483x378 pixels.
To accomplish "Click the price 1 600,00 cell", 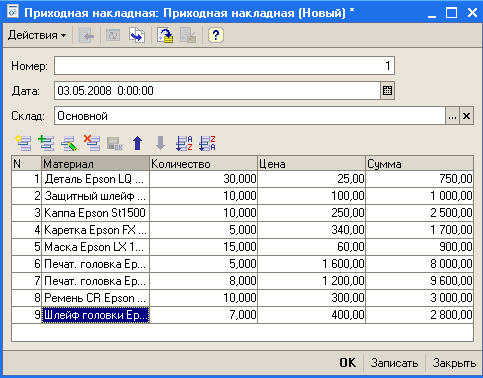I will 311,264.
